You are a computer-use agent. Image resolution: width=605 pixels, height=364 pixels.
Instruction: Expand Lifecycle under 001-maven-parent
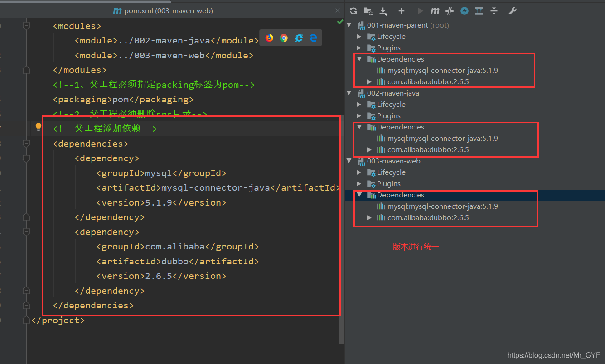click(x=359, y=36)
